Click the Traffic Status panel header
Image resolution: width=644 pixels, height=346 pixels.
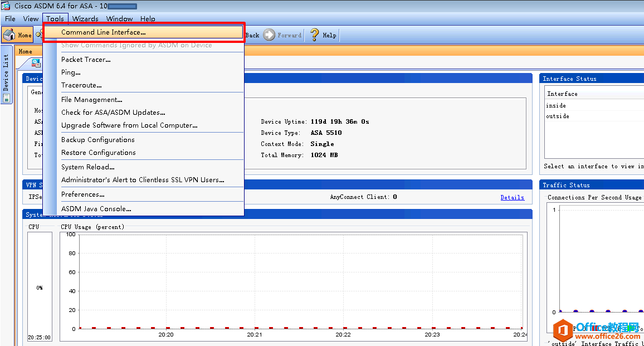pos(592,185)
